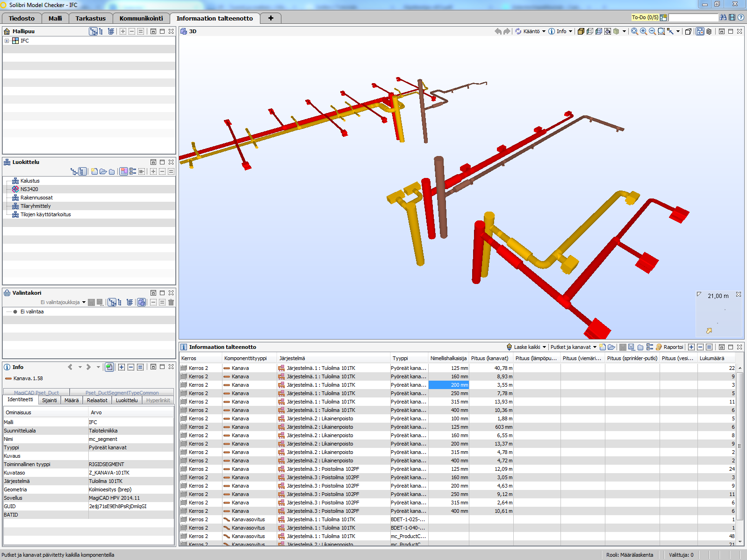747x560 pixels.
Task: Click open folder icon in Luokittelu panel
Action: tap(103, 171)
